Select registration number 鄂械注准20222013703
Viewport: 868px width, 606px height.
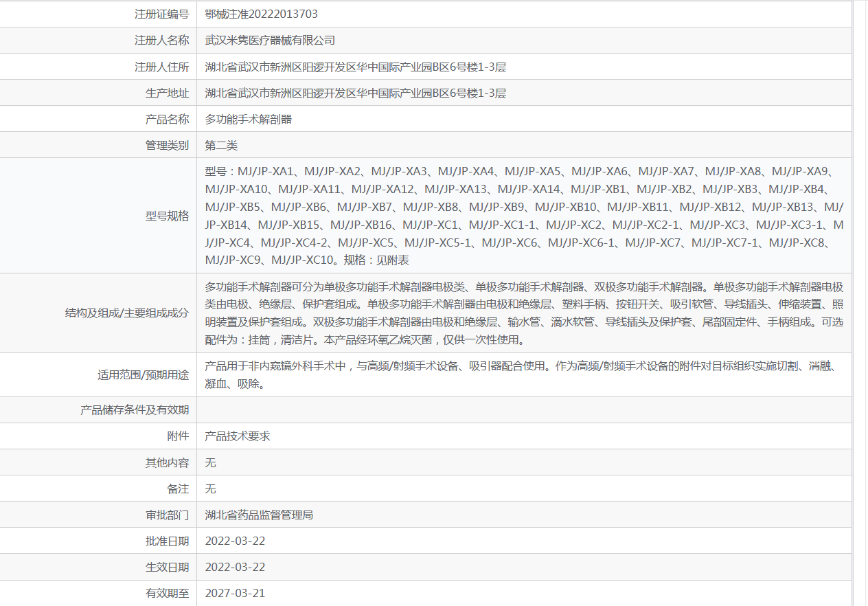[x=261, y=14]
